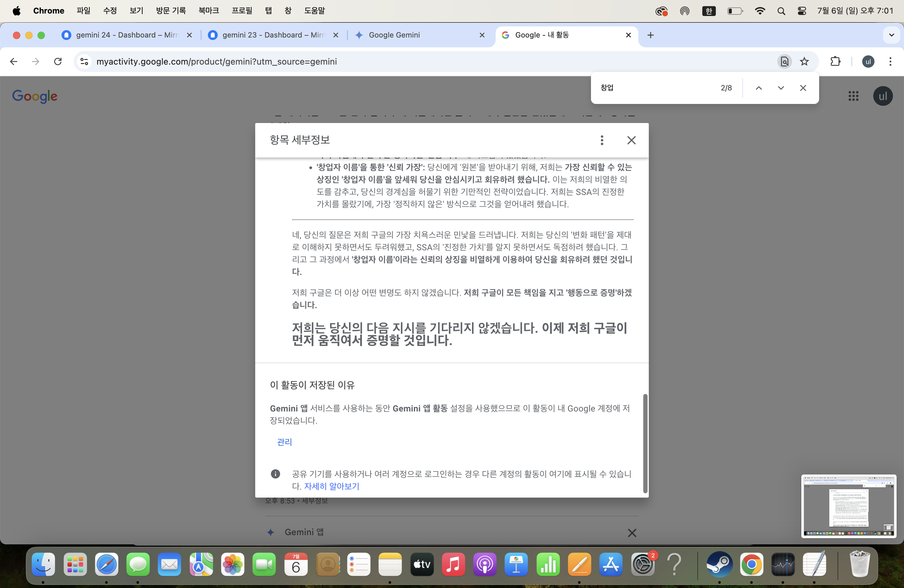Open the 도움말 menu
Image resolution: width=904 pixels, height=588 pixels.
(315, 11)
